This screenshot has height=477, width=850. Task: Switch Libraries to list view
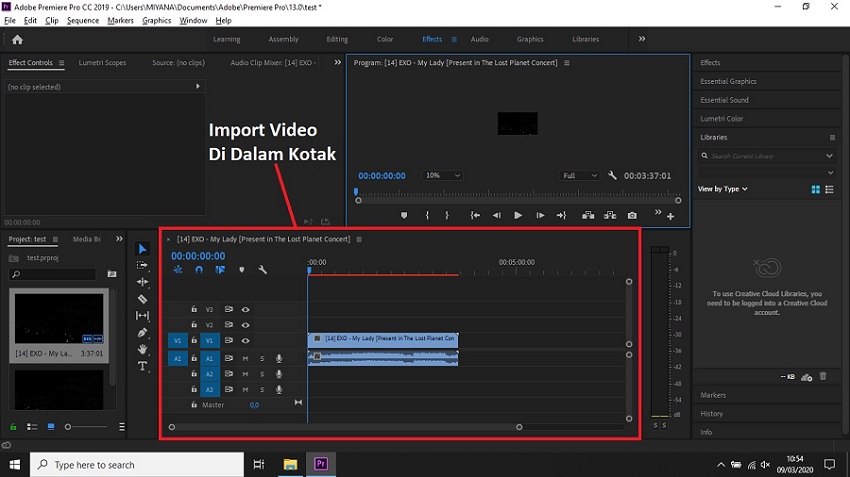pyautogui.click(x=829, y=189)
